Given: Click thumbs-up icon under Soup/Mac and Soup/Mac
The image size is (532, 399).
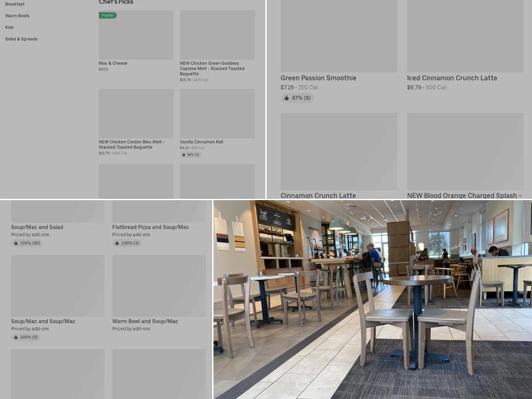Looking at the screenshot, I should click(16, 337).
